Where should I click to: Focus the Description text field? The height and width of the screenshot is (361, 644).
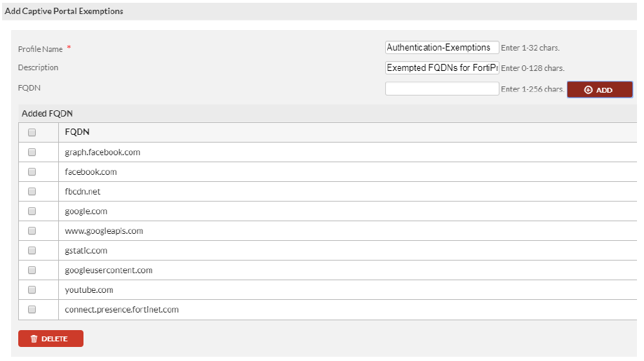[442, 68]
